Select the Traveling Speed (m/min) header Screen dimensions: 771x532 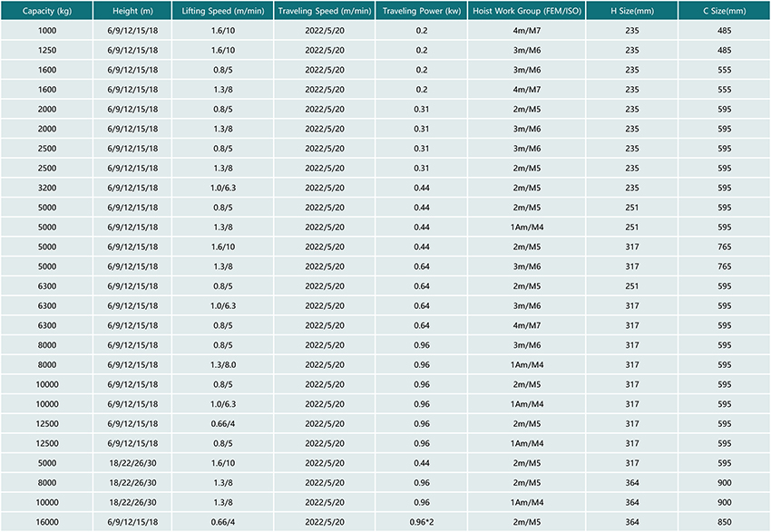click(x=321, y=12)
